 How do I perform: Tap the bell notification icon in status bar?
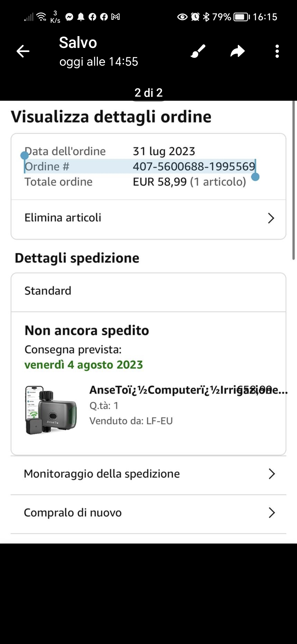click(x=81, y=17)
